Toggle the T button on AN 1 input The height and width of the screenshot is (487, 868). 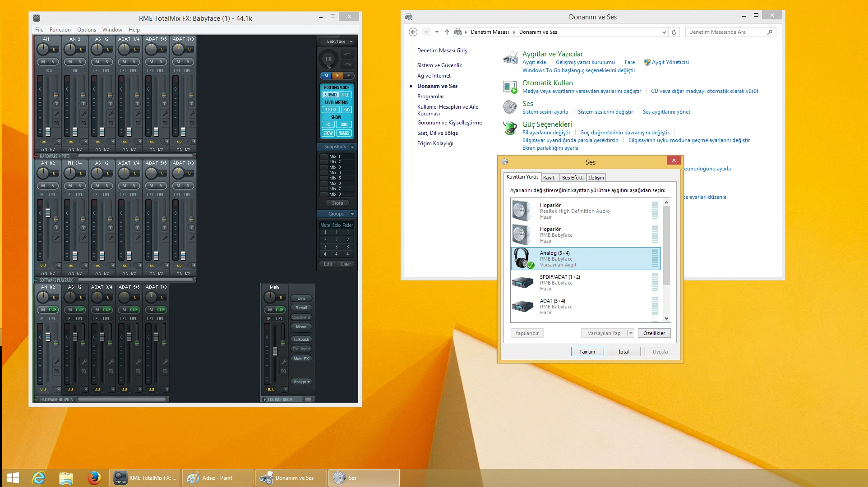56,104
